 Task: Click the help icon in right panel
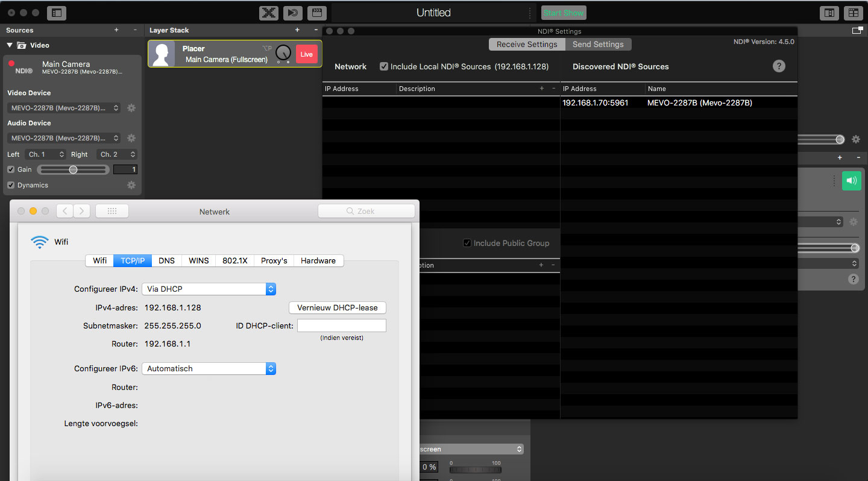pos(853,279)
